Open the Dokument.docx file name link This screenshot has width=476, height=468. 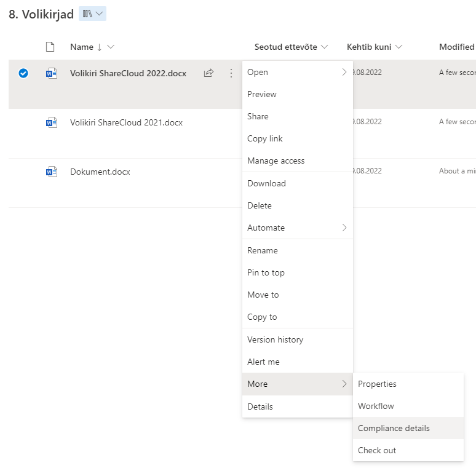100,172
